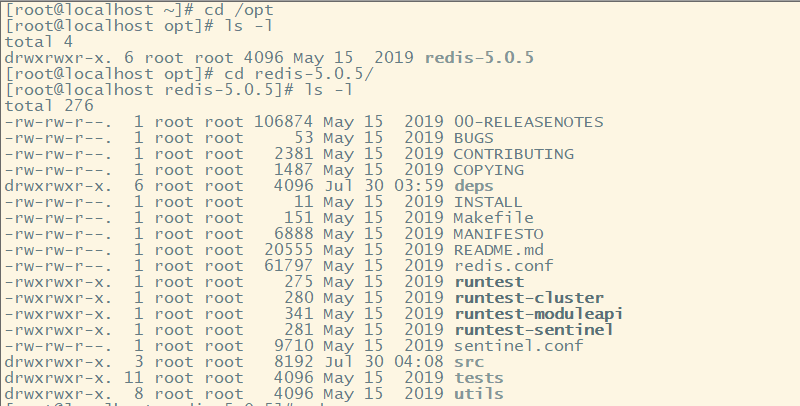Select the file size 20555
The image size is (800, 406).
pos(288,250)
